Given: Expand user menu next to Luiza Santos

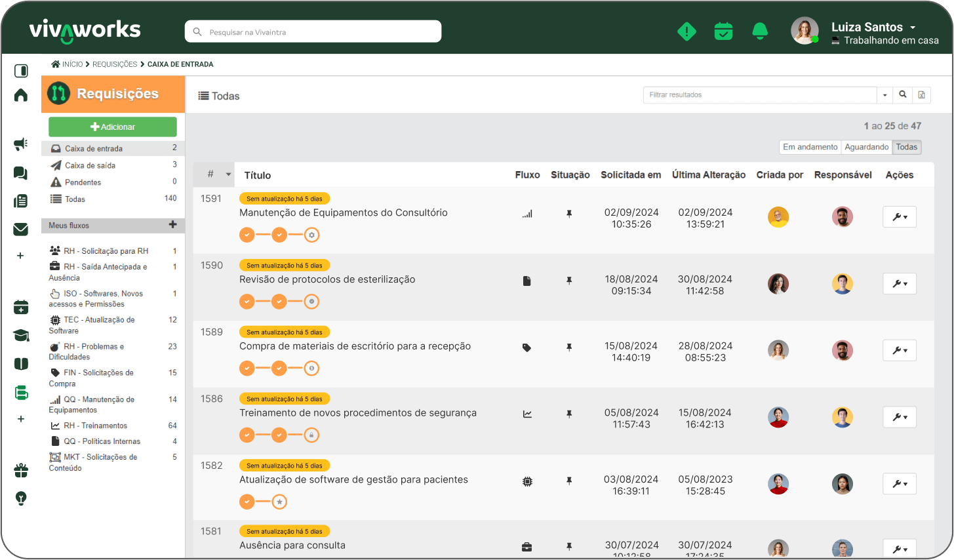Looking at the screenshot, I should 913,28.
